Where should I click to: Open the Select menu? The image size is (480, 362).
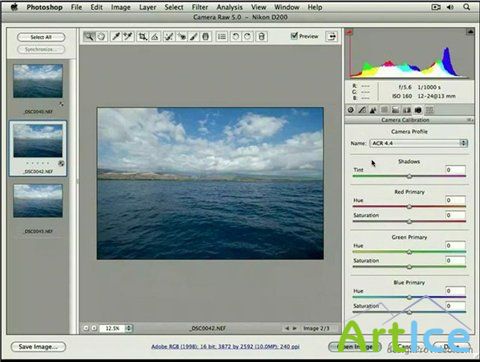[x=174, y=7]
